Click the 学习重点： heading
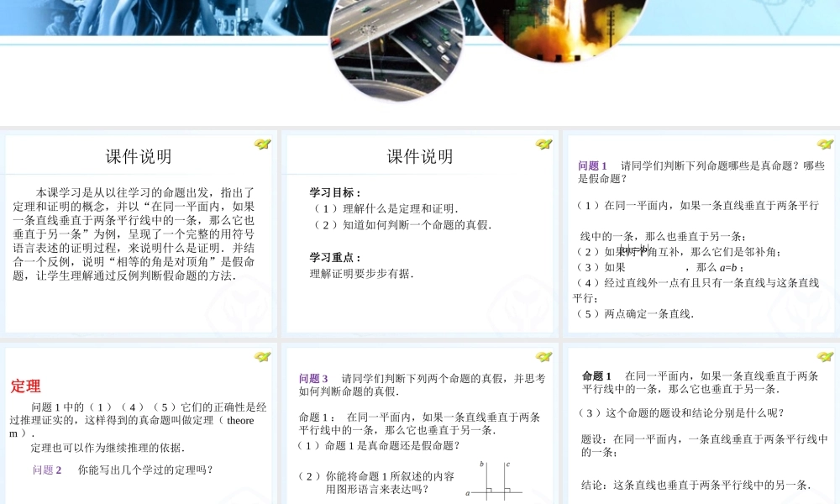 tap(335, 258)
